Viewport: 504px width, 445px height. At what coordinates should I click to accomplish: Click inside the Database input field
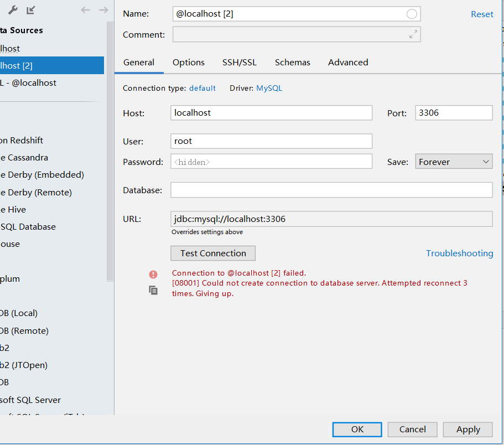[x=332, y=190]
